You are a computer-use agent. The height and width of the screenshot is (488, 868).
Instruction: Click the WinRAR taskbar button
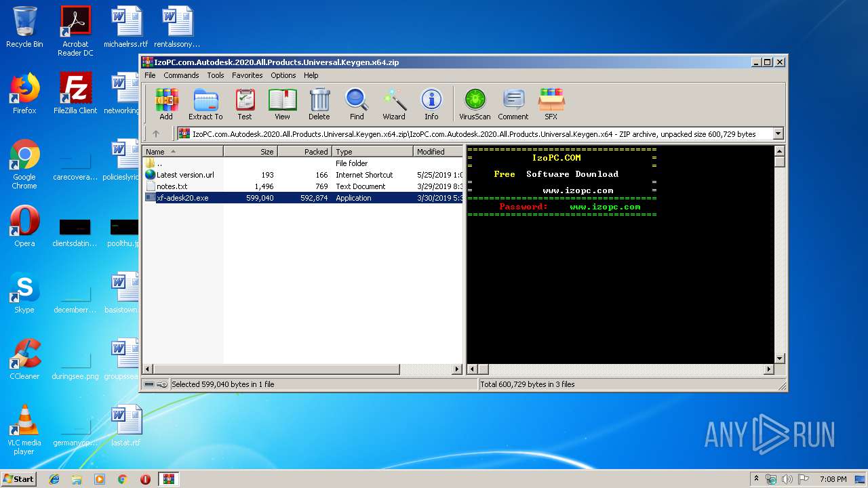(x=168, y=479)
